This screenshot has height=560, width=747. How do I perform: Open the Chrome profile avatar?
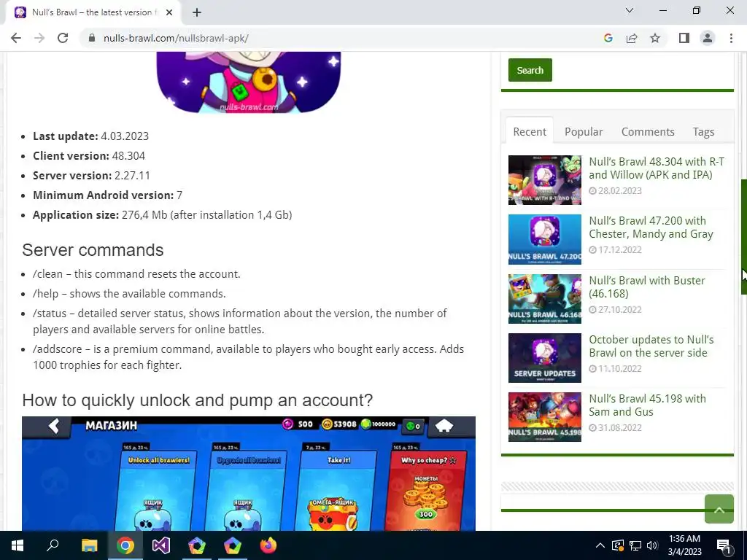tap(708, 38)
